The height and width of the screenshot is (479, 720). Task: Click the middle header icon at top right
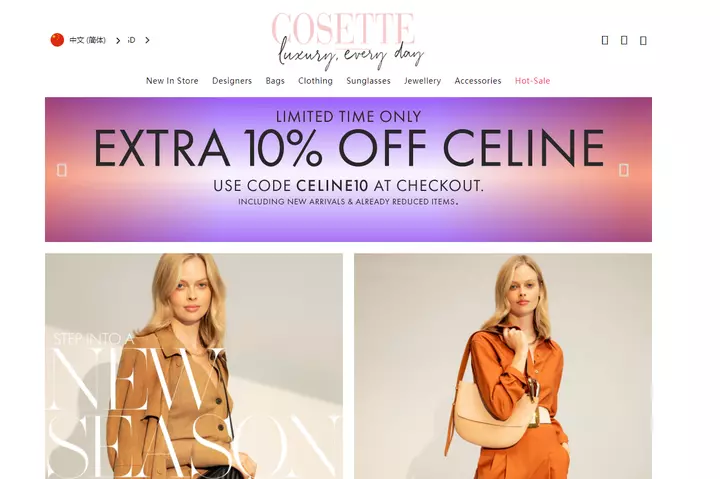(624, 40)
